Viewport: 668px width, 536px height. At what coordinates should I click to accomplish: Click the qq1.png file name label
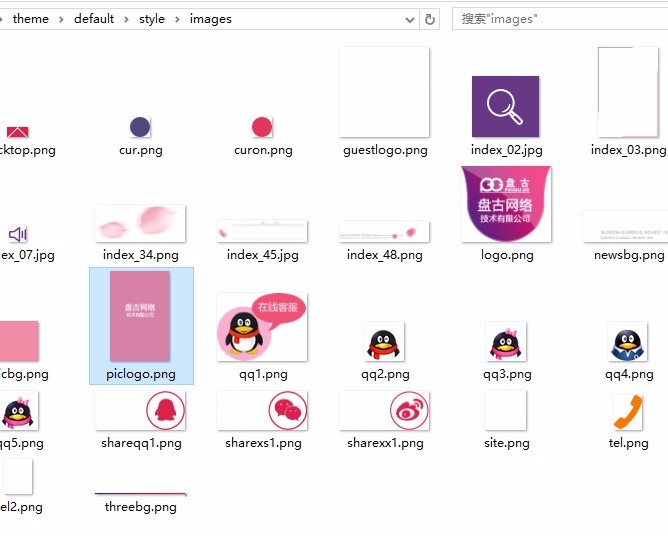(263, 374)
